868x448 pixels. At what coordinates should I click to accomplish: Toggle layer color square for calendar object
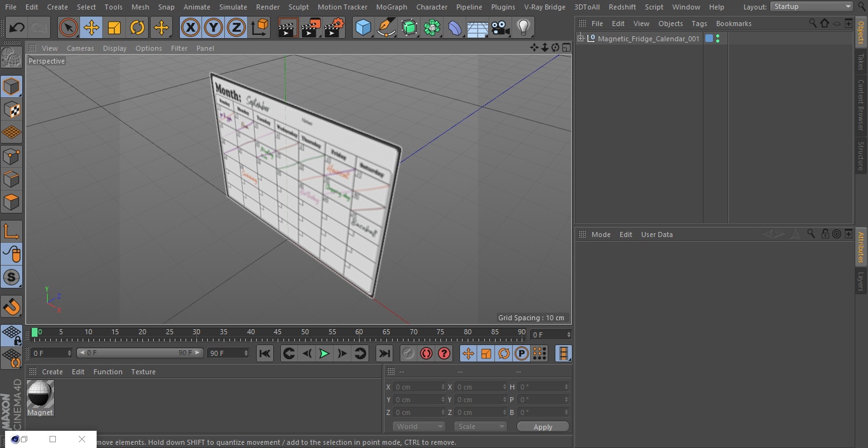click(709, 39)
